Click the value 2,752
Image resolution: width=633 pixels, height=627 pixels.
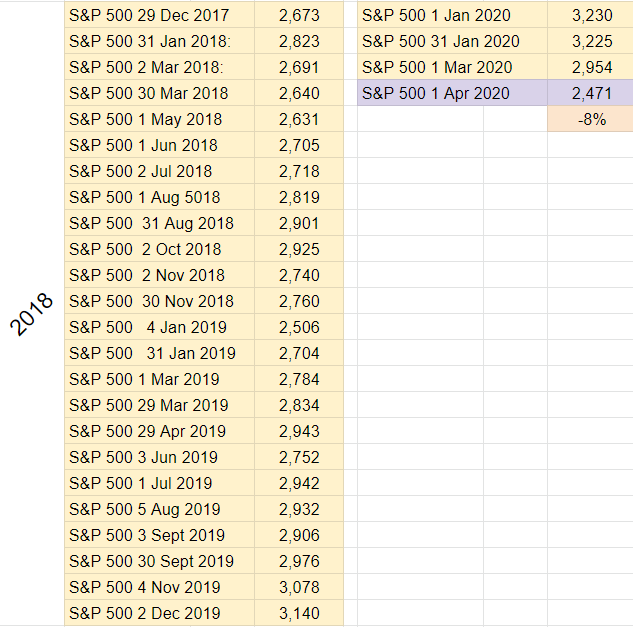point(299,457)
